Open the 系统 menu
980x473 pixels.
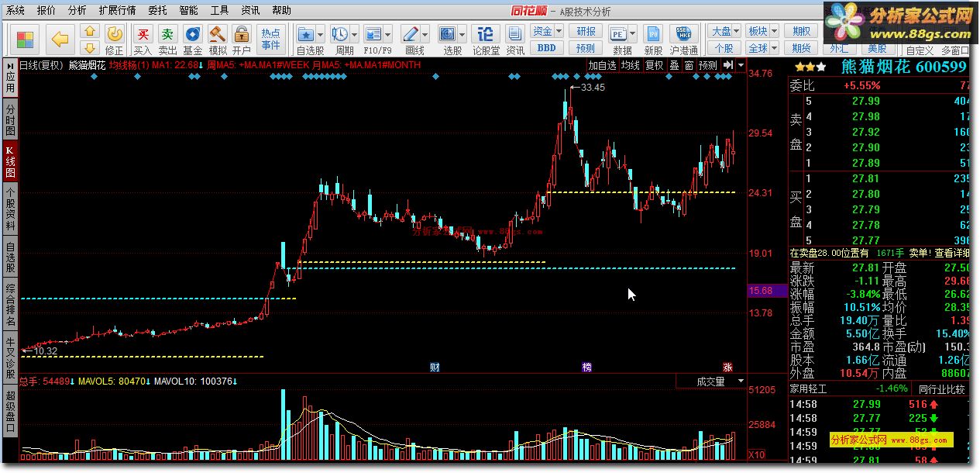click(x=15, y=11)
